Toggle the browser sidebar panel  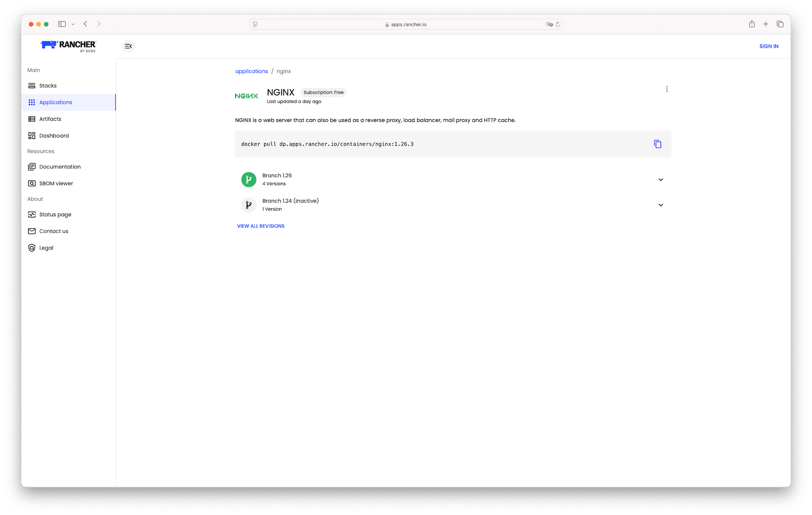pyautogui.click(x=62, y=24)
